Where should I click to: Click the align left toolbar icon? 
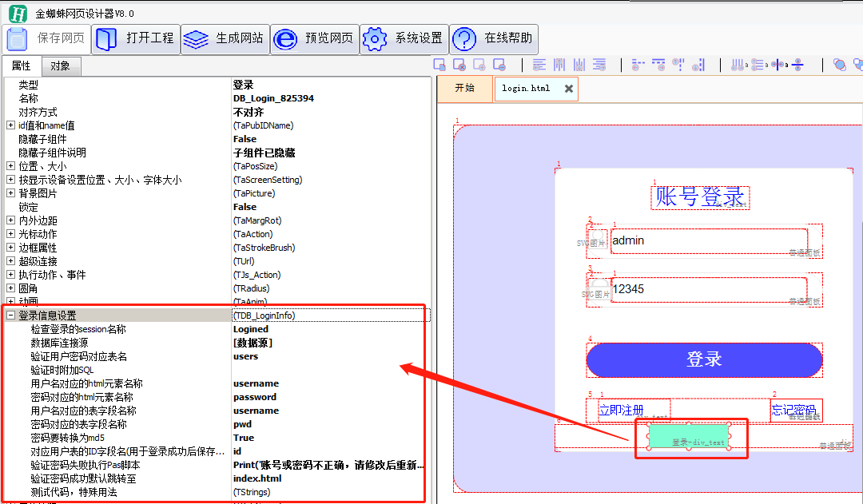pyautogui.click(x=539, y=65)
